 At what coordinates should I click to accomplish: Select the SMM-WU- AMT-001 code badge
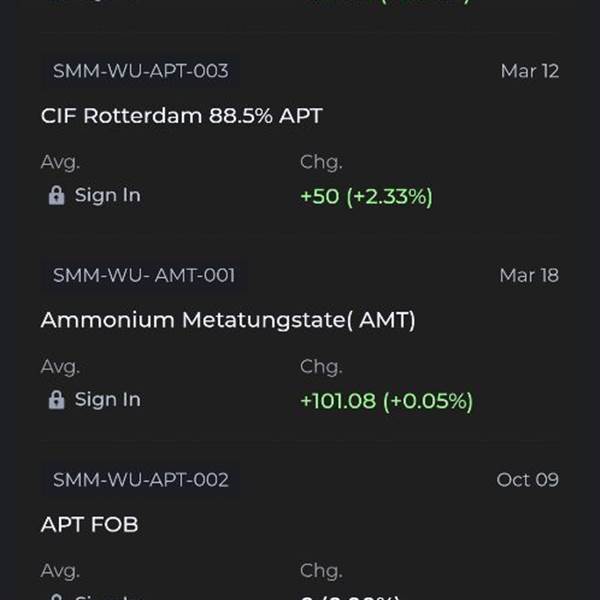point(144,275)
